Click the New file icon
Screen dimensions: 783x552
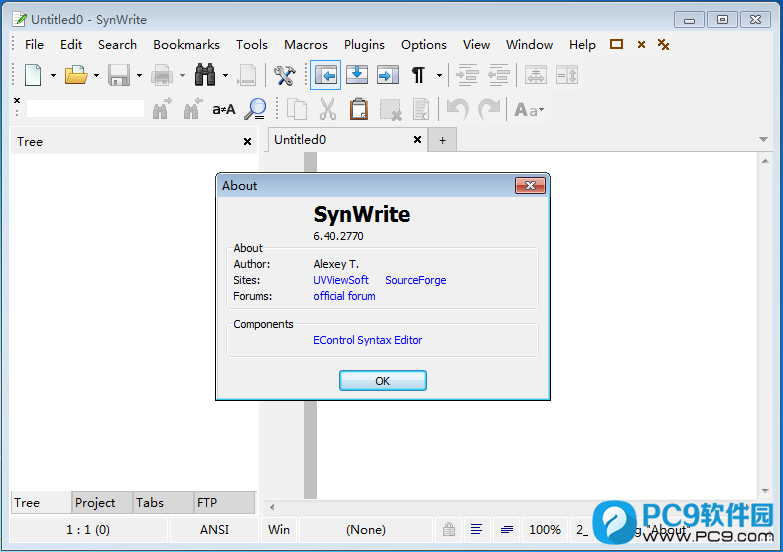33,75
